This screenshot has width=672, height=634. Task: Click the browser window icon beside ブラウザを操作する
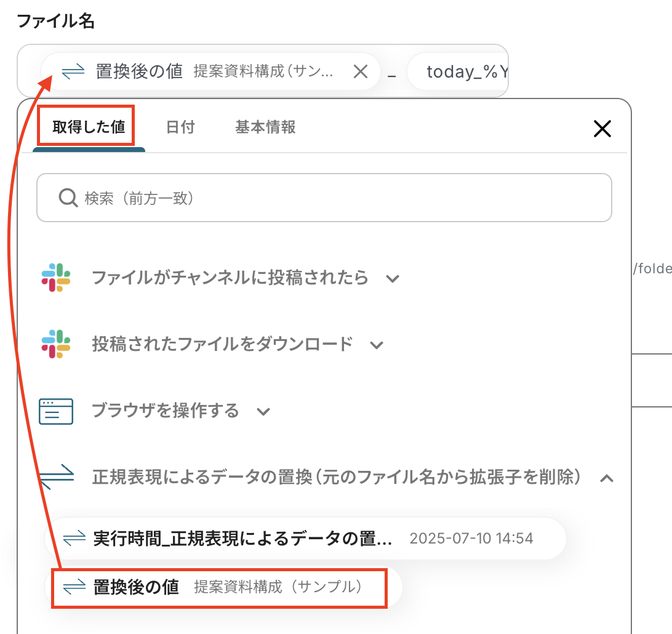pos(56,411)
